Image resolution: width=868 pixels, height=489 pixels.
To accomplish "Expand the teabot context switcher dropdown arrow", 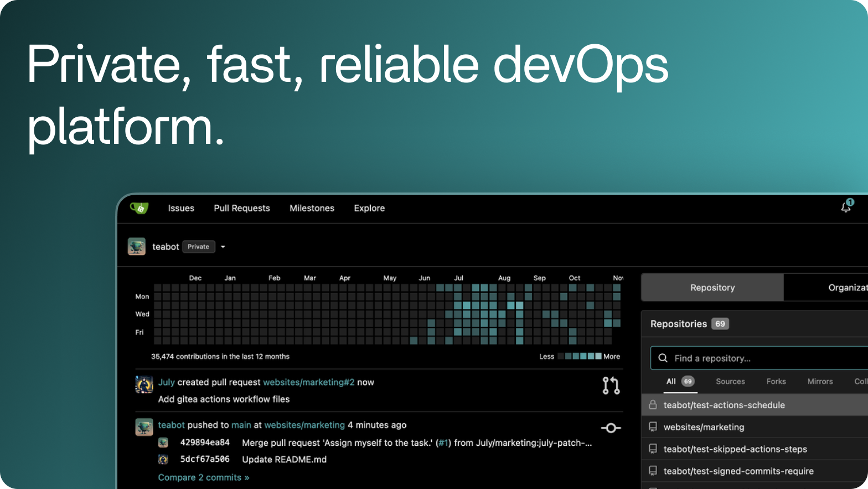I will (x=223, y=247).
